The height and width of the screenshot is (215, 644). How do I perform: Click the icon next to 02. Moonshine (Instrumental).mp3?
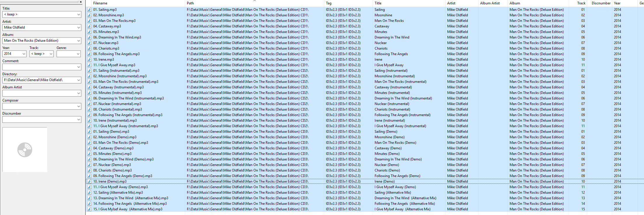click(89, 76)
